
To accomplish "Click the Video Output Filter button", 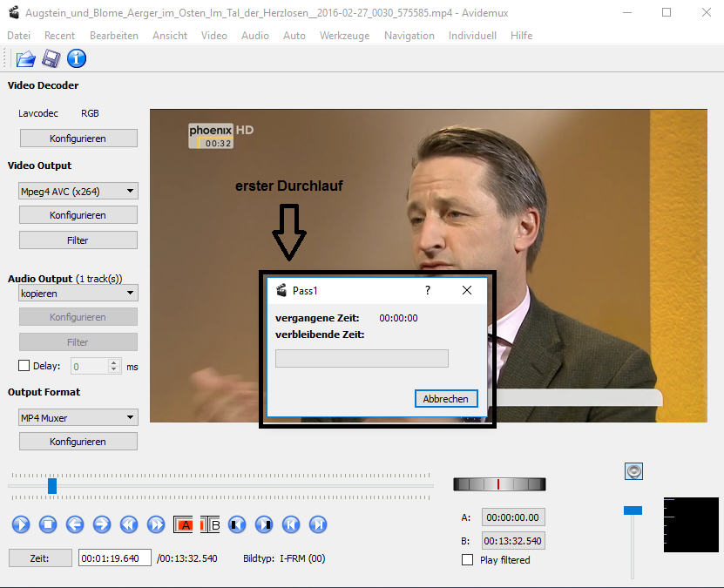I will point(78,240).
